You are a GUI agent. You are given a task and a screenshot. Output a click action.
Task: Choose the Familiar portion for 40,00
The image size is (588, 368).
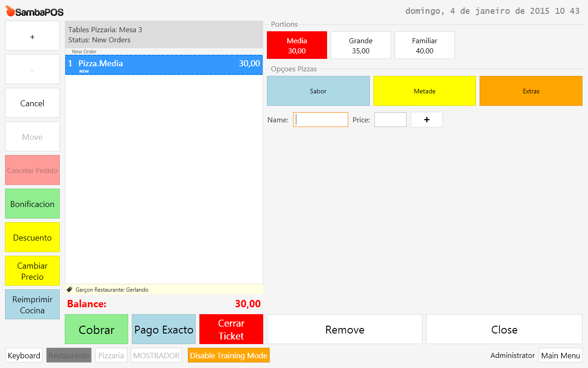[x=424, y=45]
